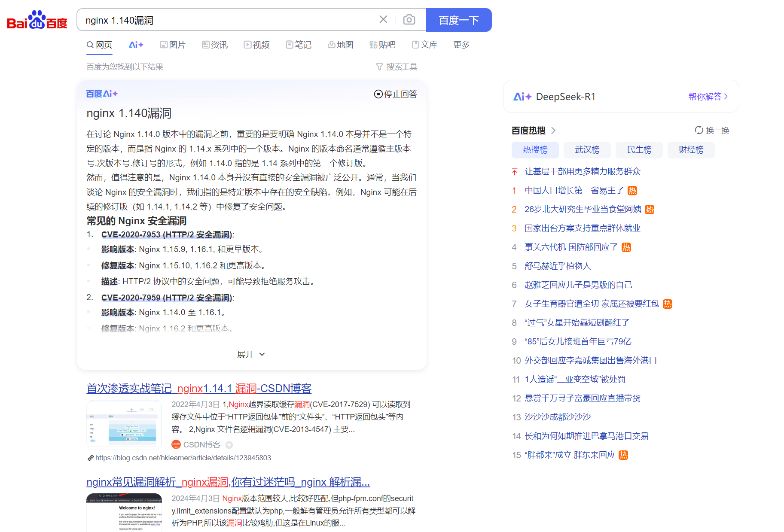Open hot topic 国家出台方案支持重点群体就业
Image resolution: width=784 pixels, height=532 pixels.
[583, 228]
